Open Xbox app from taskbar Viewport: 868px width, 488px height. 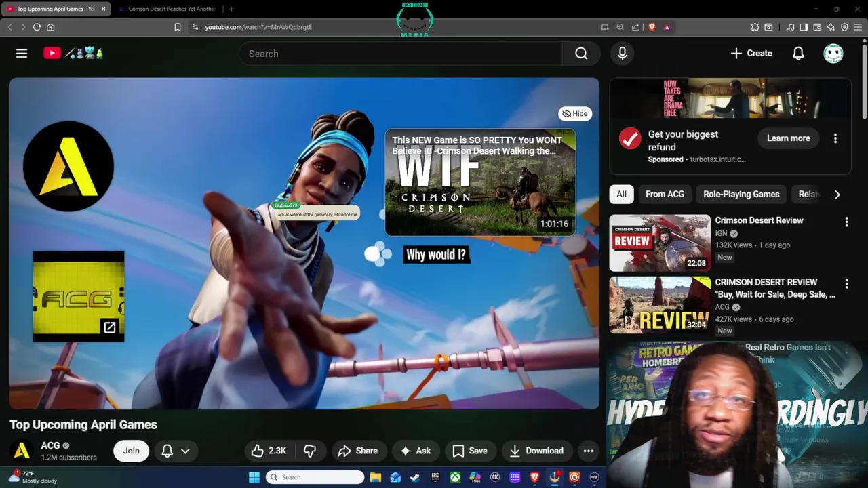[455, 478]
